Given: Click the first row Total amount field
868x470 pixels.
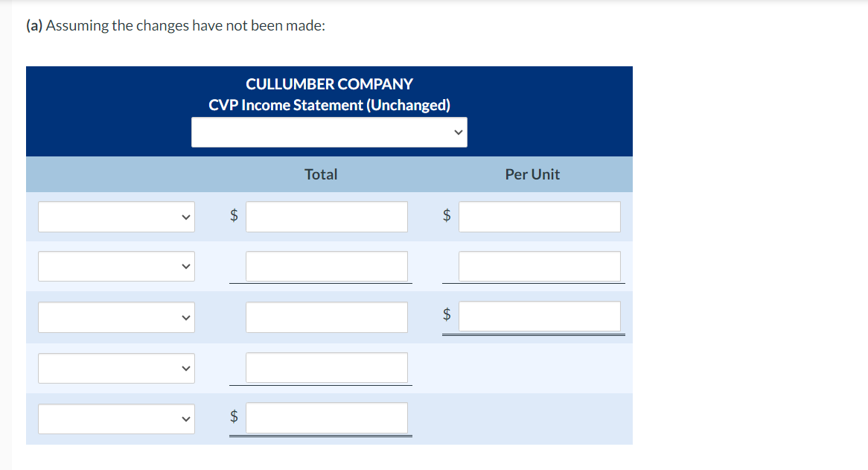Looking at the screenshot, I should pyautogui.click(x=326, y=216).
